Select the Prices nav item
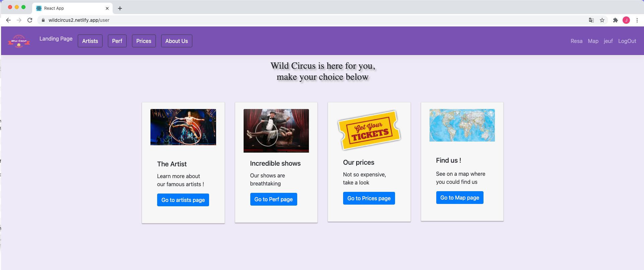The image size is (644, 270). [144, 41]
